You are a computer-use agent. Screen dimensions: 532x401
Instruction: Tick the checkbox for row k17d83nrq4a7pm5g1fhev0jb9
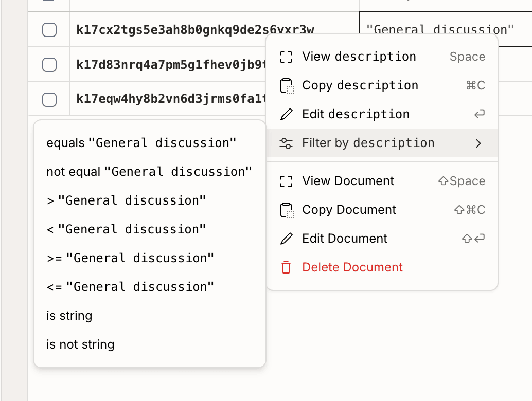click(49, 65)
